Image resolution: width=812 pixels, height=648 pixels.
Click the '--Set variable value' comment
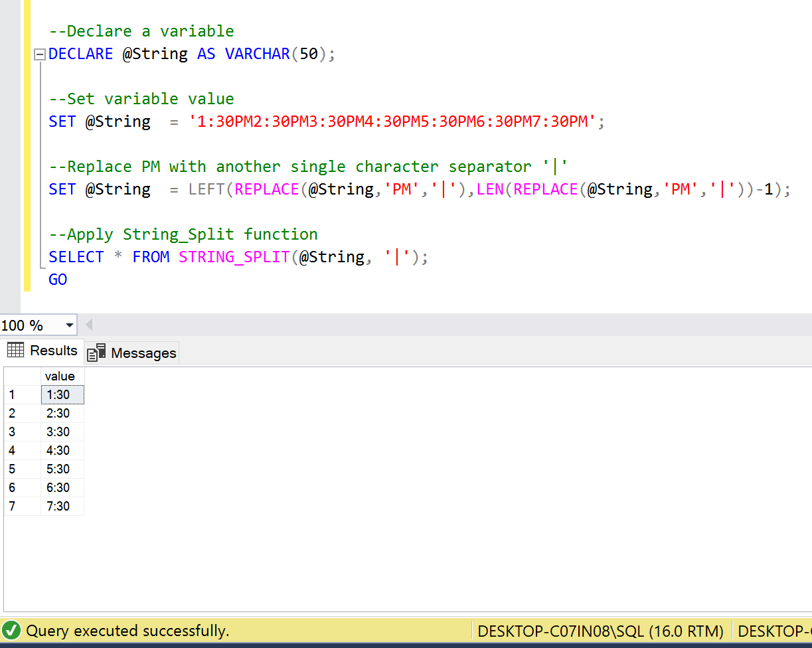click(141, 99)
